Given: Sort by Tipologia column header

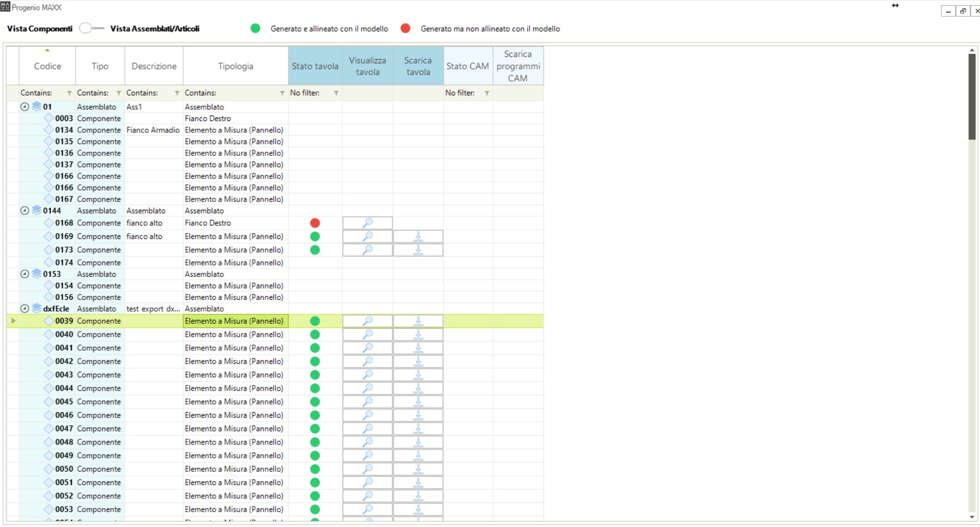Looking at the screenshot, I should tap(236, 66).
